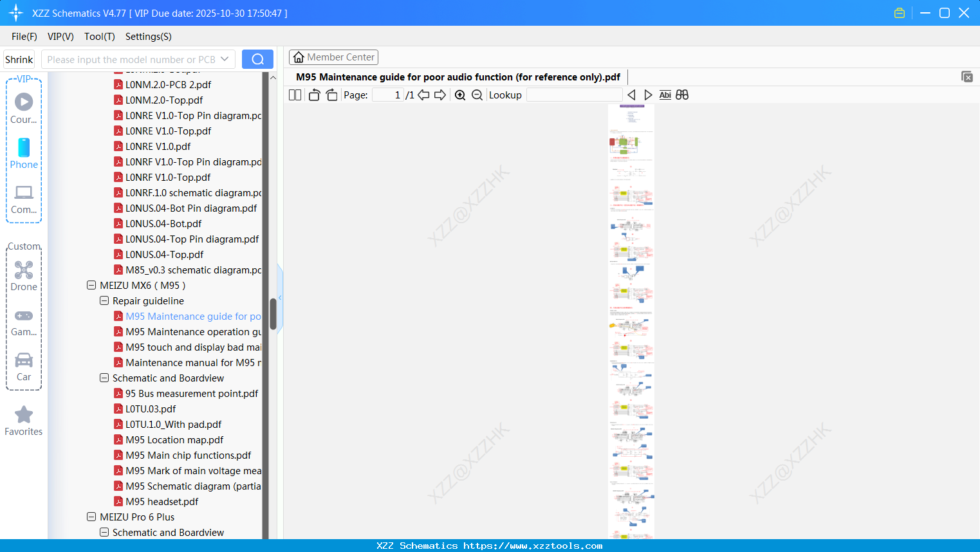Rotate page clockwise
The width and height of the screenshot is (980, 552).
(x=331, y=95)
